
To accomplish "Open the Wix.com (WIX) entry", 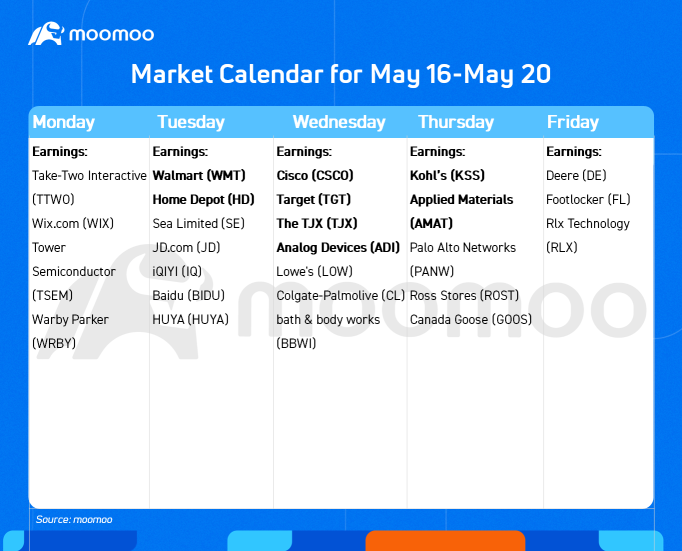I will click(x=73, y=224).
